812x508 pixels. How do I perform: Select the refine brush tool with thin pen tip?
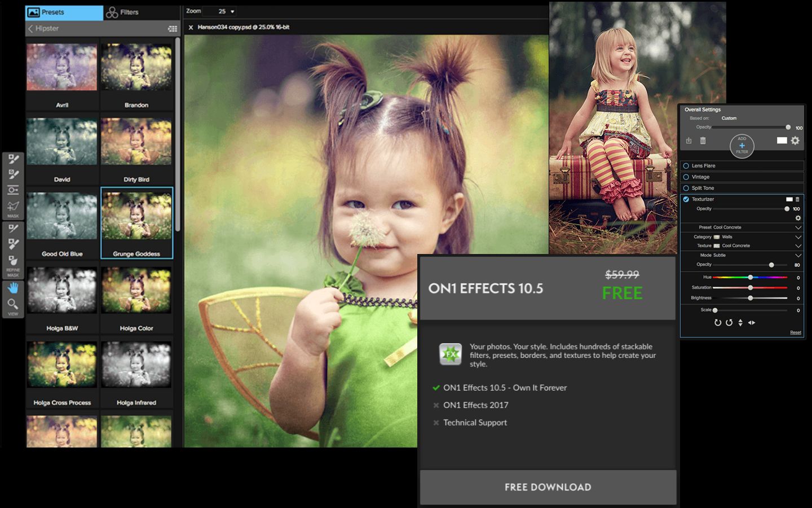[x=14, y=229]
